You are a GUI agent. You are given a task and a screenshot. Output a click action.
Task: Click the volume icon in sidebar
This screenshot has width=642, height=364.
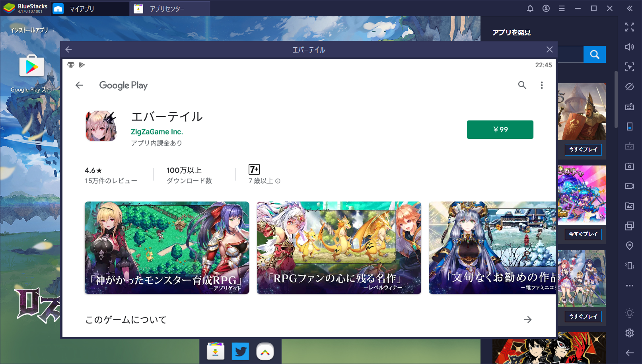tap(630, 47)
